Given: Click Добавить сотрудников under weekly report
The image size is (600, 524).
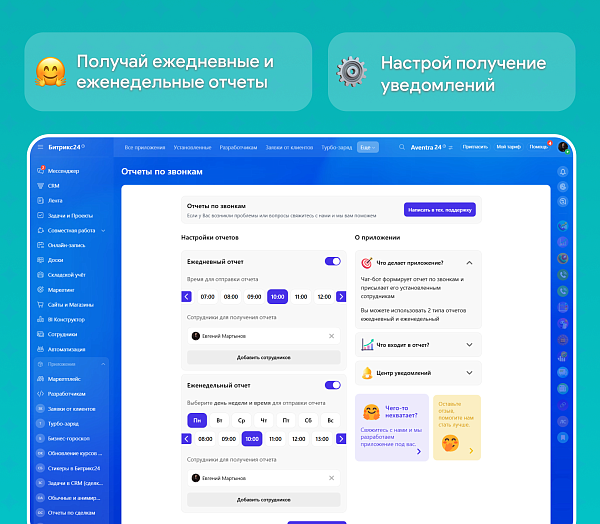Looking at the screenshot, I should [264, 500].
